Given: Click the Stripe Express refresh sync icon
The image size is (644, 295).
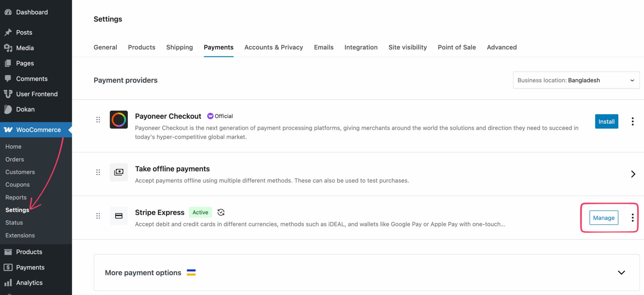Looking at the screenshot, I should tap(221, 212).
